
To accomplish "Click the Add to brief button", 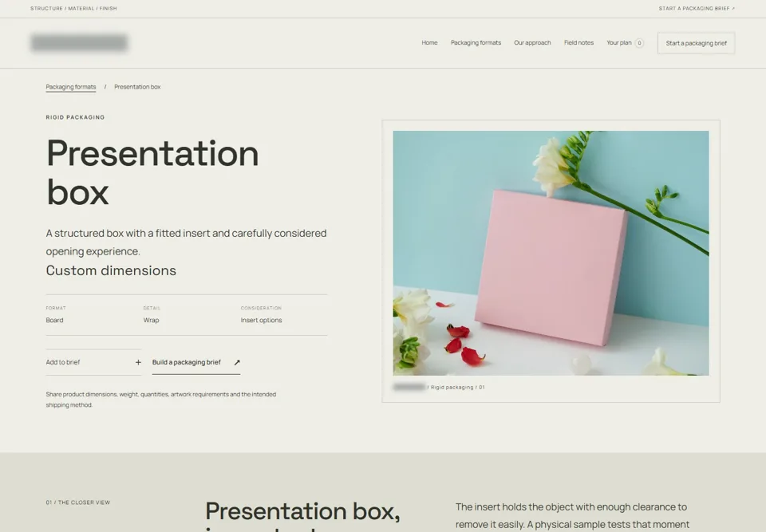I will point(93,362).
